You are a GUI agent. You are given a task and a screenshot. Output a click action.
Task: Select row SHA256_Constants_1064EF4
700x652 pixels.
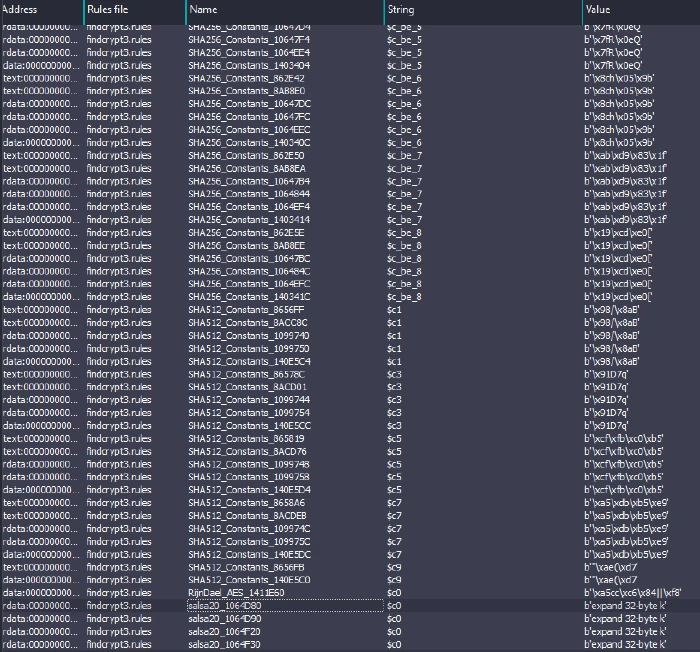tap(350, 207)
